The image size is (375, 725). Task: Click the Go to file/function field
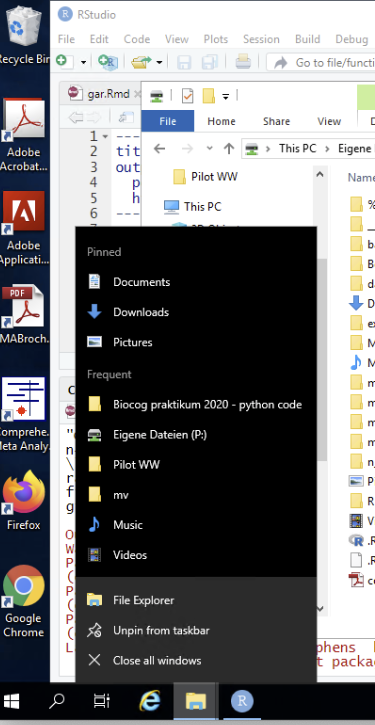coord(321,62)
